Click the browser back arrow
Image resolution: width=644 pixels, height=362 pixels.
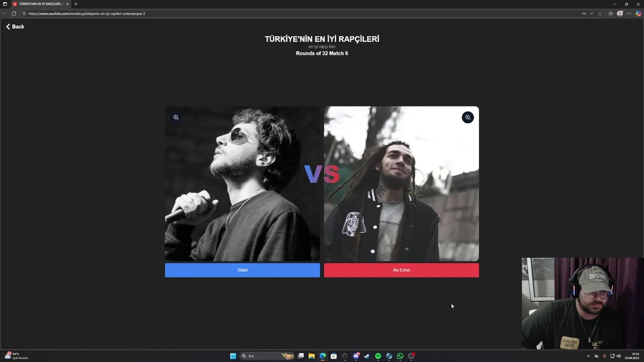[x=5, y=14]
